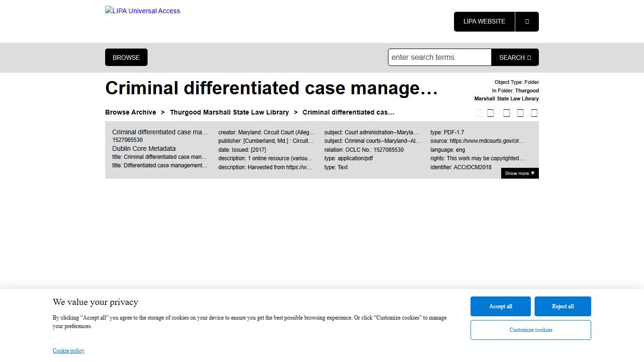Go to Browse Archive via breadcrumb
The width and height of the screenshot is (644, 362).
(x=131, y=112)
